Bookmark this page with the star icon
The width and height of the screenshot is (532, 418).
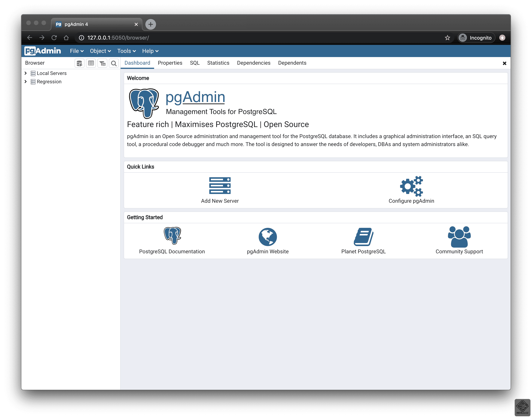point(447,38)
